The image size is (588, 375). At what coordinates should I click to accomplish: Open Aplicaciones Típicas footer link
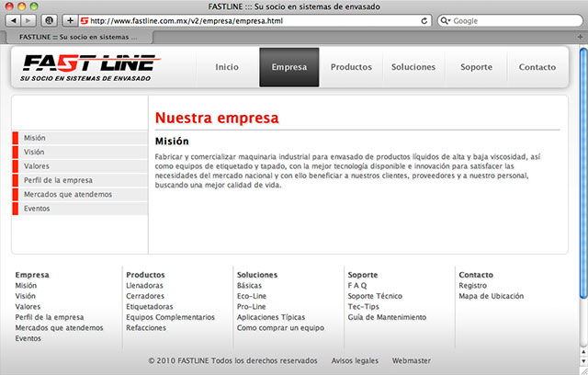[x=271, y=317]
